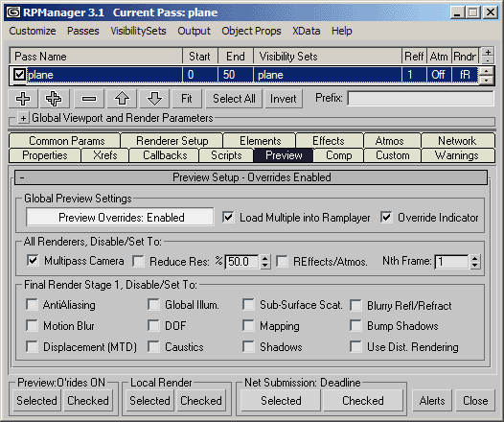Enable the AntiAliasing checkbox
Viewport: 504px width, 422px height.
[32, 305]
